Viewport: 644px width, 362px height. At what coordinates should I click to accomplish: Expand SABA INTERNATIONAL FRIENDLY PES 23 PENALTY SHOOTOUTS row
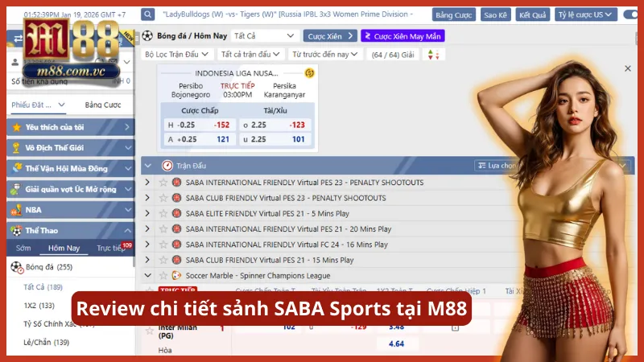[x=147, y=183]
